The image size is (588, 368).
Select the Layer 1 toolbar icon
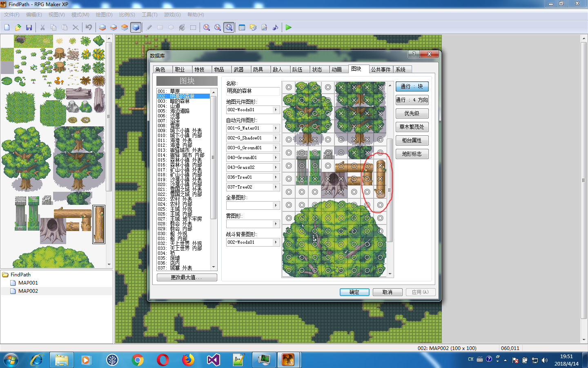pos(102,27)
